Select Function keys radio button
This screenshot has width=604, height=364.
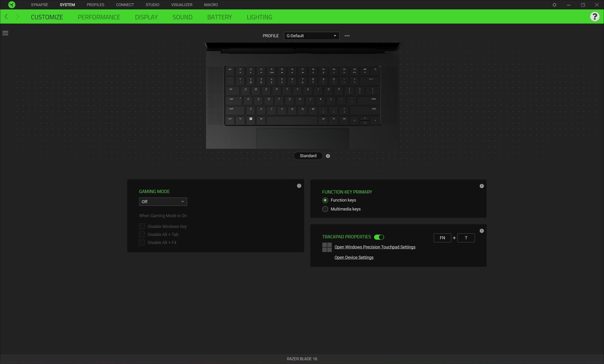[x=325, y=200]
